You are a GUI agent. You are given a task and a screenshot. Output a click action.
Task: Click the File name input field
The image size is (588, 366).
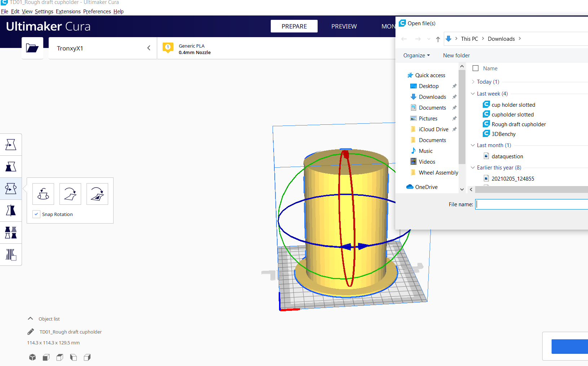tap(532, 204)
